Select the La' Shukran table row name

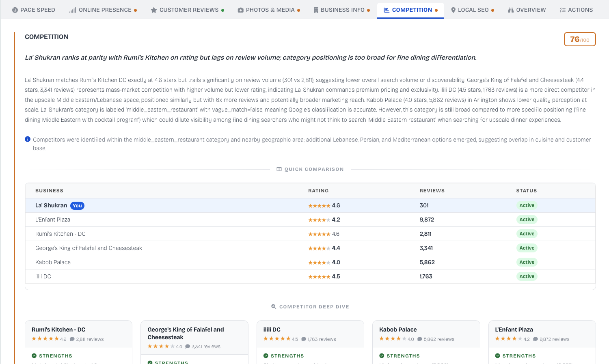tap(51, 205)
